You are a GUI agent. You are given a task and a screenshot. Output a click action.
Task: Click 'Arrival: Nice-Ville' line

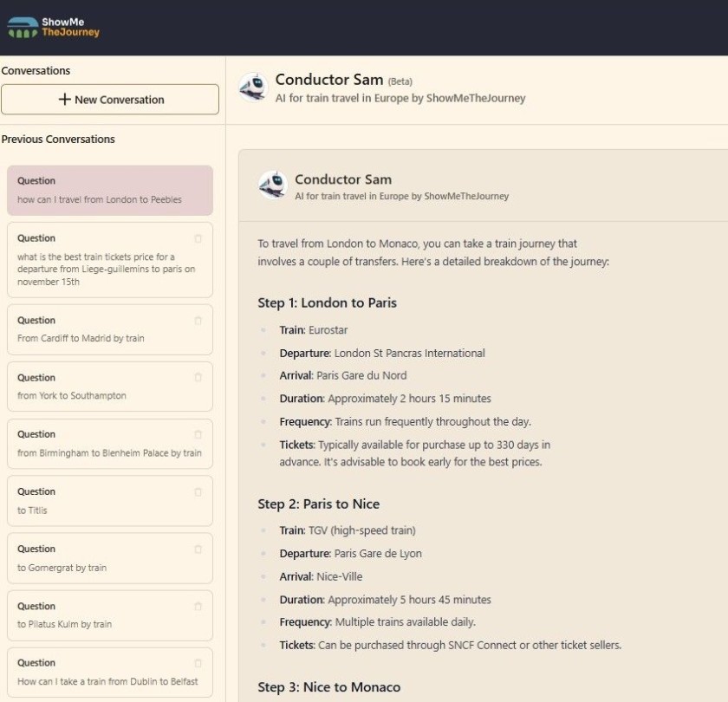click(x=321, y=576)
